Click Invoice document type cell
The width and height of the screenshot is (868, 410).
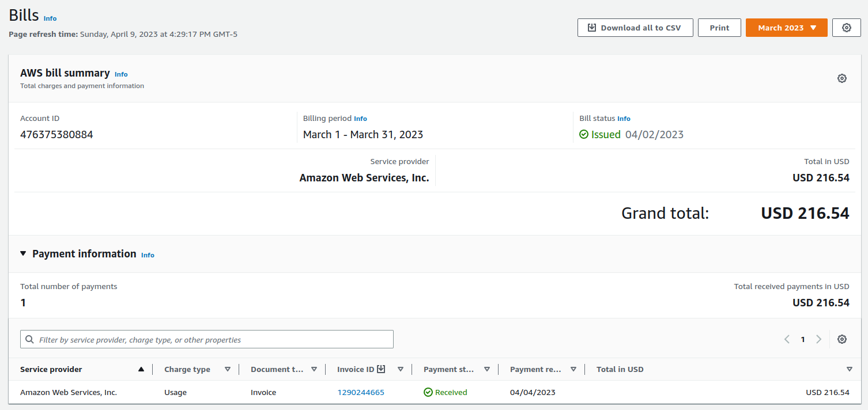coord(263,392)
